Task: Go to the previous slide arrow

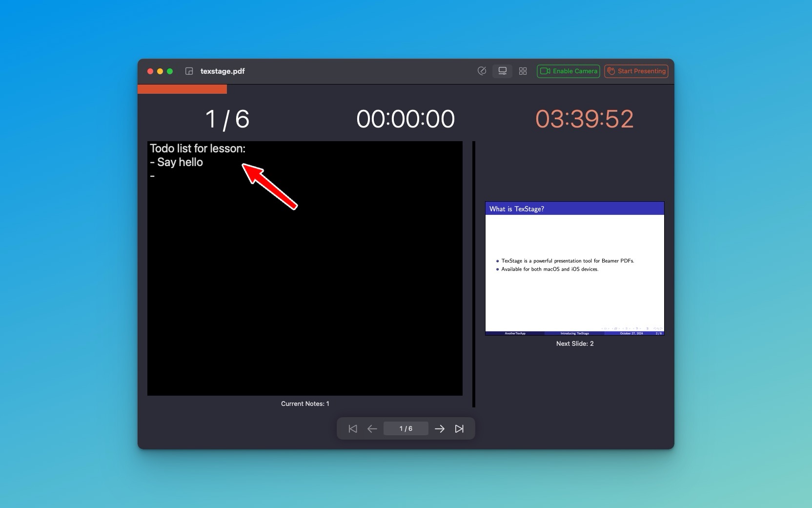Action: pyautogui.click(x=372, y=428)
